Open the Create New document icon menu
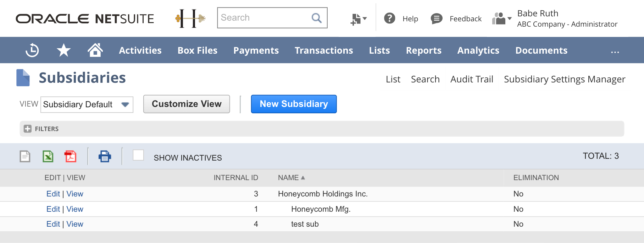The image size is (644, 243). [358, 19]
